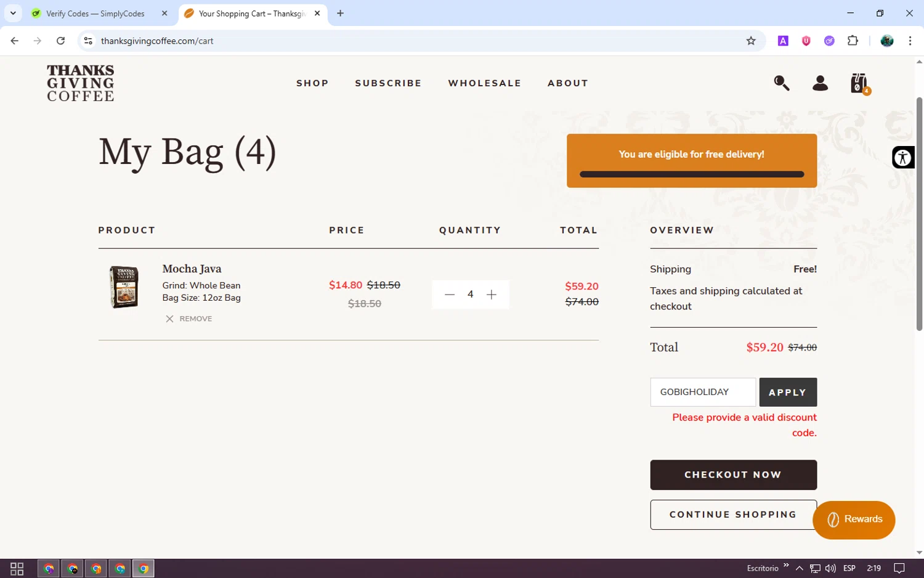The width and height of the screenshot is (924, 578).
Task: Increase Mocha Java quantity with plus
Action: pos(492,295)
